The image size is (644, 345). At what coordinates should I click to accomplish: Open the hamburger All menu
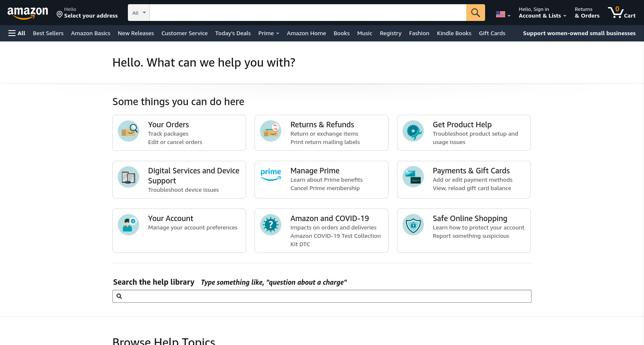tap(17, 33)
